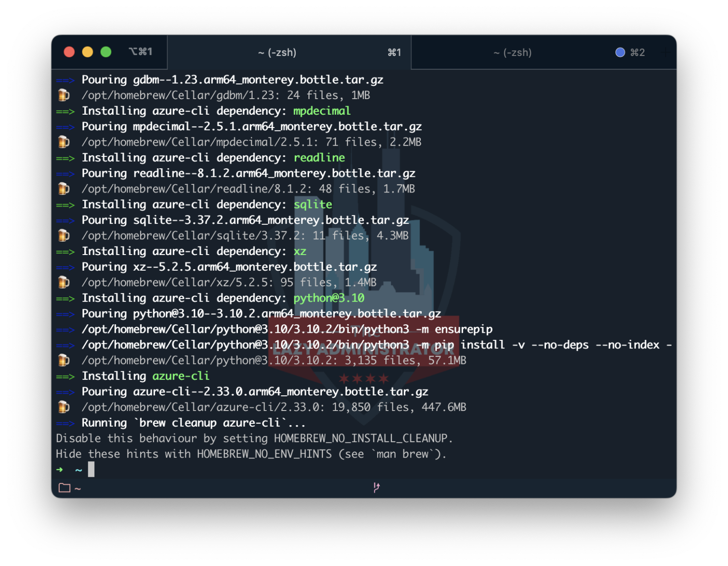728x566 pixels.
Task: Click the green 'xz' dependency name
Action: [300, 251]
